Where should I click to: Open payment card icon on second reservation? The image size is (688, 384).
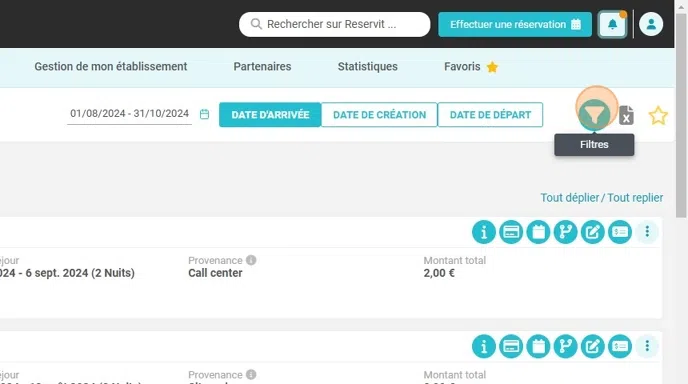[x=511, y=346]
